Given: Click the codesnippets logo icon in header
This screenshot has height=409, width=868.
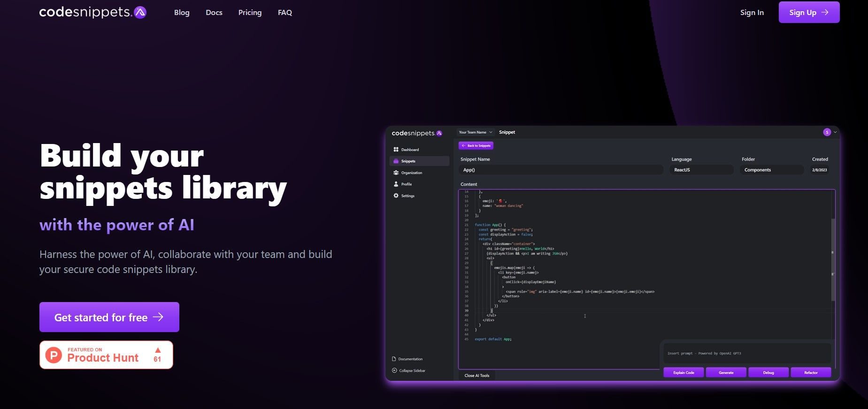Looking at the screenshot, I should point(140,12).
